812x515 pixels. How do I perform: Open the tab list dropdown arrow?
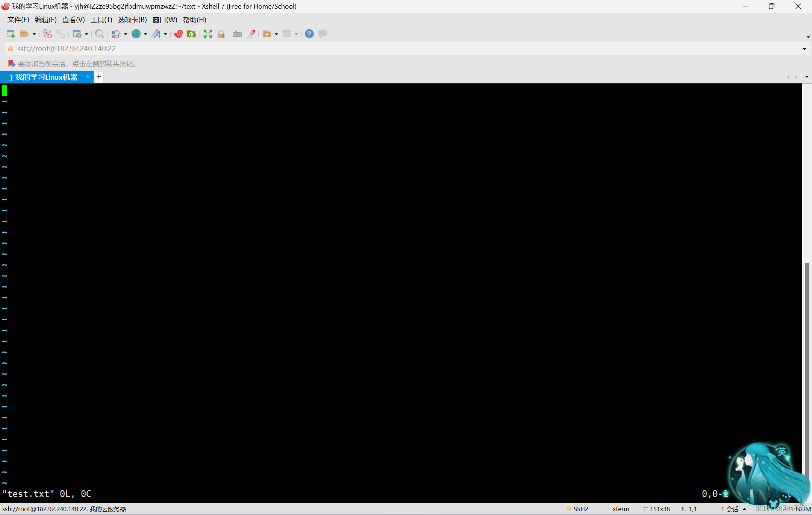pyautogui.click(x=807, y=77)
